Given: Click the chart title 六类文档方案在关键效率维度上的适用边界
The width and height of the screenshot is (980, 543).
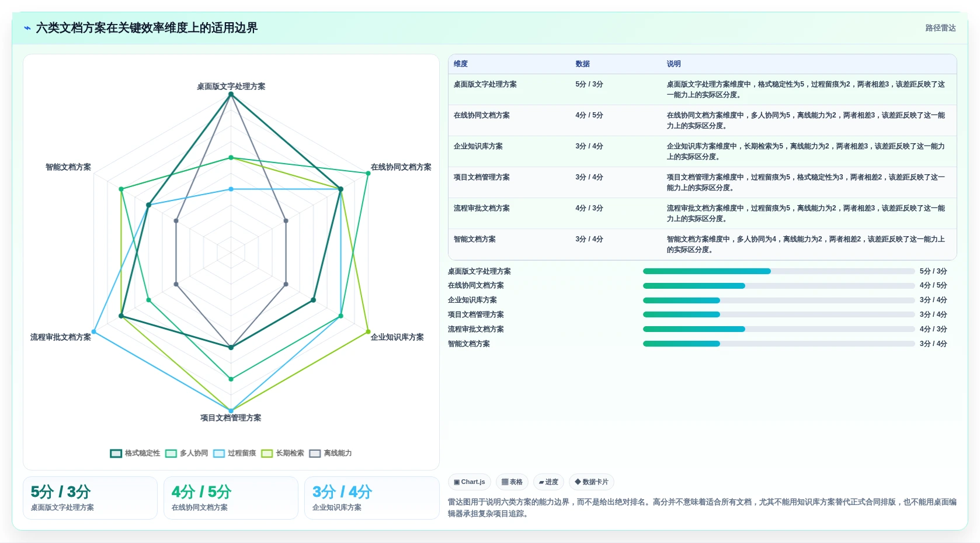Looking at the screenshot, I should click(147, 28).
